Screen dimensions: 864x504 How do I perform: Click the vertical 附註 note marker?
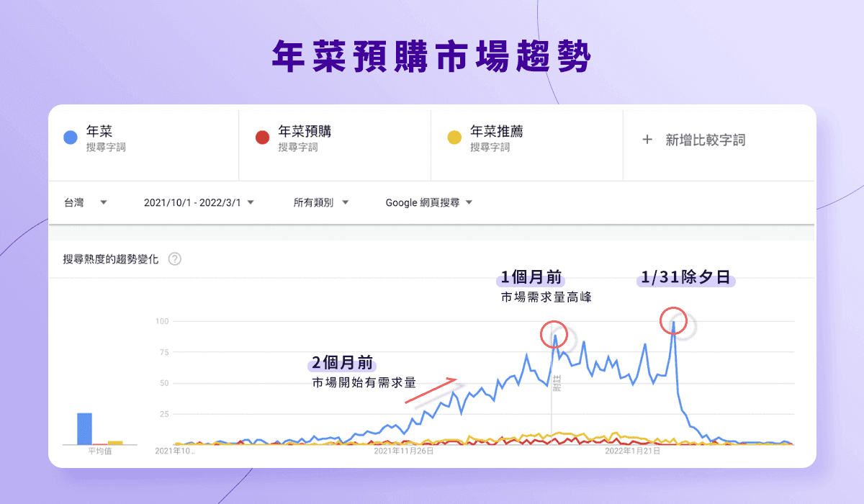[x=556, y=382]
